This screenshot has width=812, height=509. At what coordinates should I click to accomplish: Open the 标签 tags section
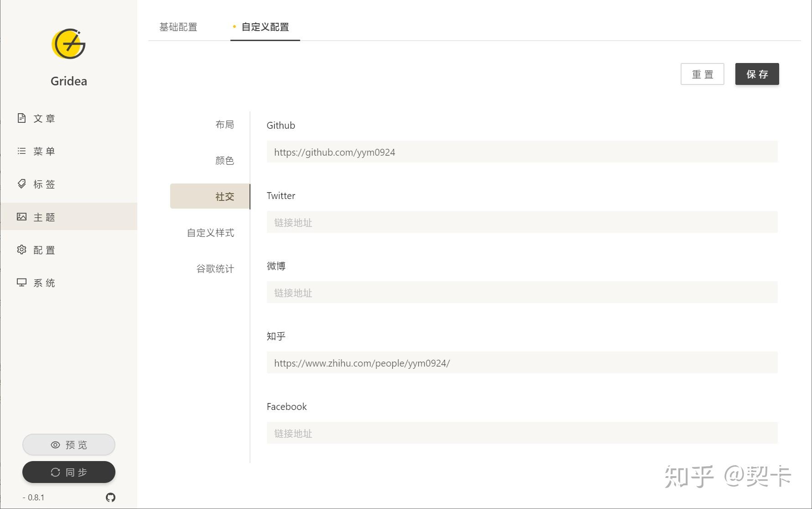pyautogui.click(x=69, y=184)
